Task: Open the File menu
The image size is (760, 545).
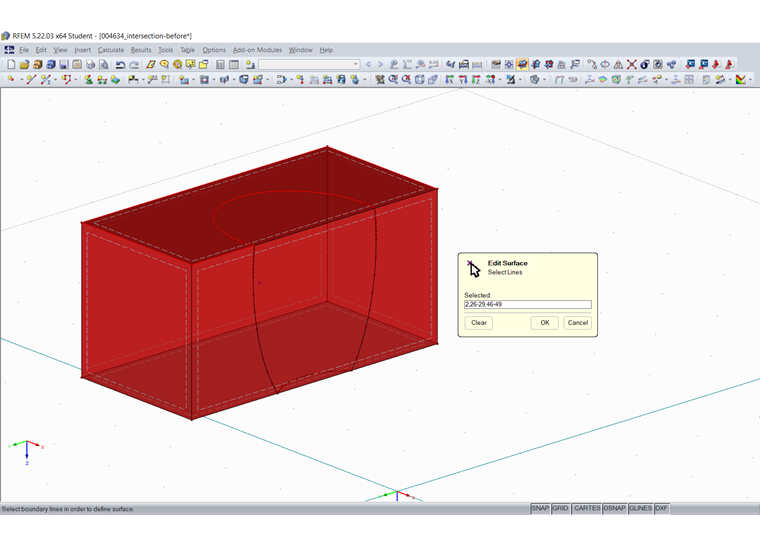Action: pos(24,50)
